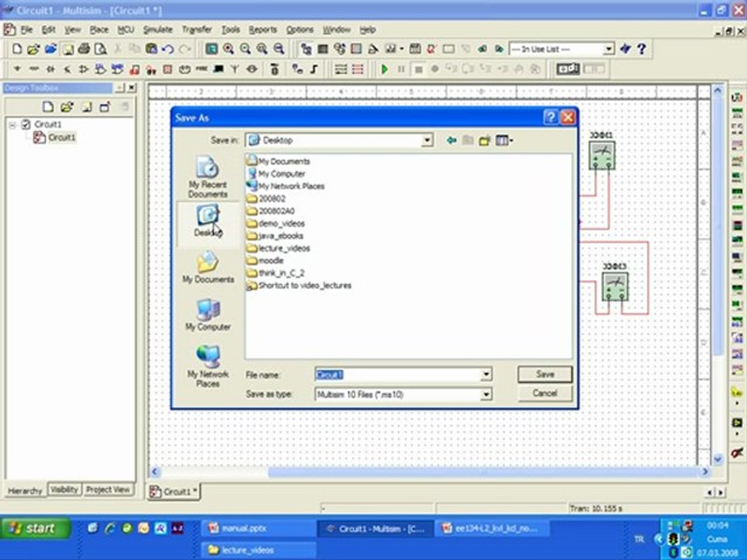Open the Simulate menu

(158, 30)
